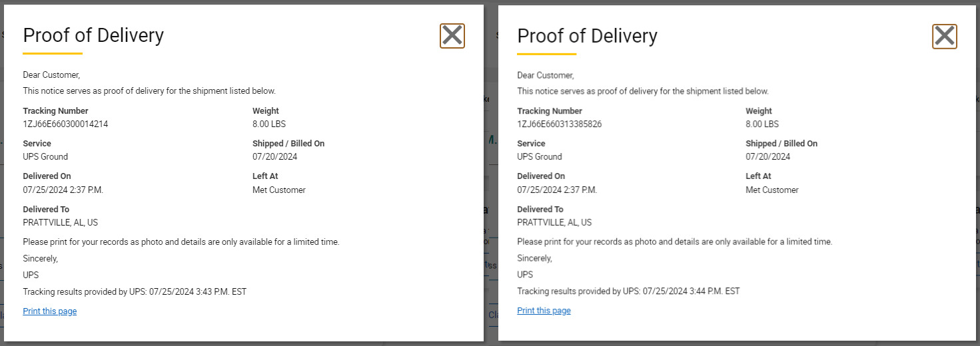Click the Tracking Number label above 1ZJ66E660300014214

tap(55, 111)
